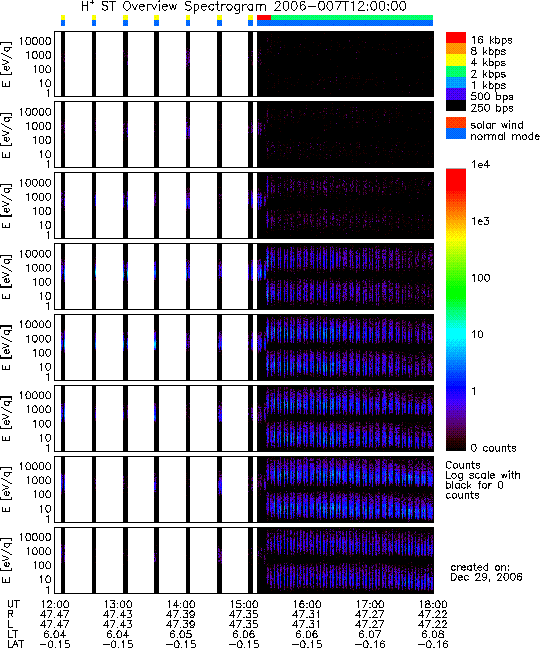
Task: Click the 16:00 UT time label
Action: (x=307, y=605)
